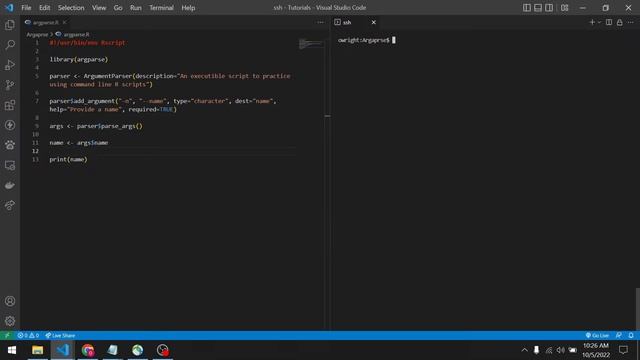Viewport: 640px width, 360px height.
Task: Open the Explorer view in activity bar
Action: point(10,25)
